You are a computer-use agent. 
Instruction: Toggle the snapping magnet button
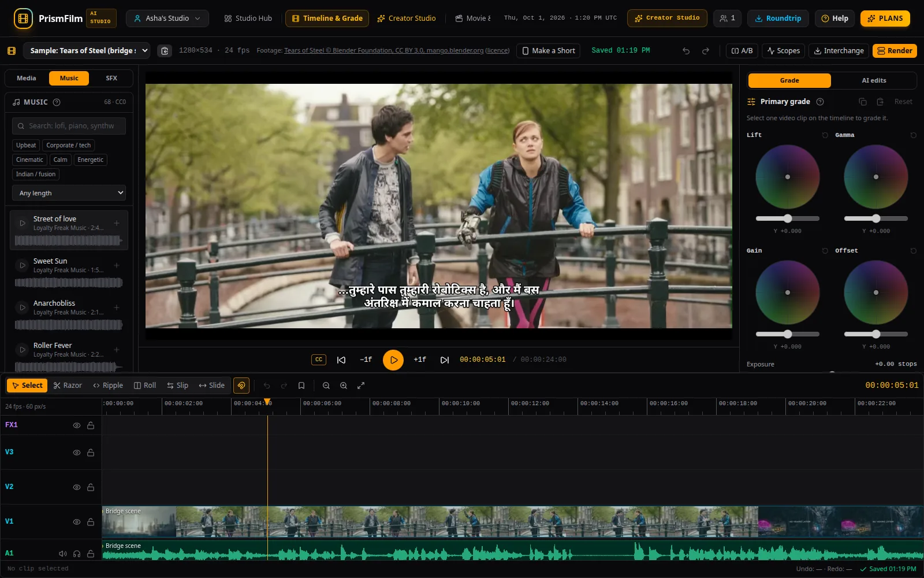coord(241,386)
